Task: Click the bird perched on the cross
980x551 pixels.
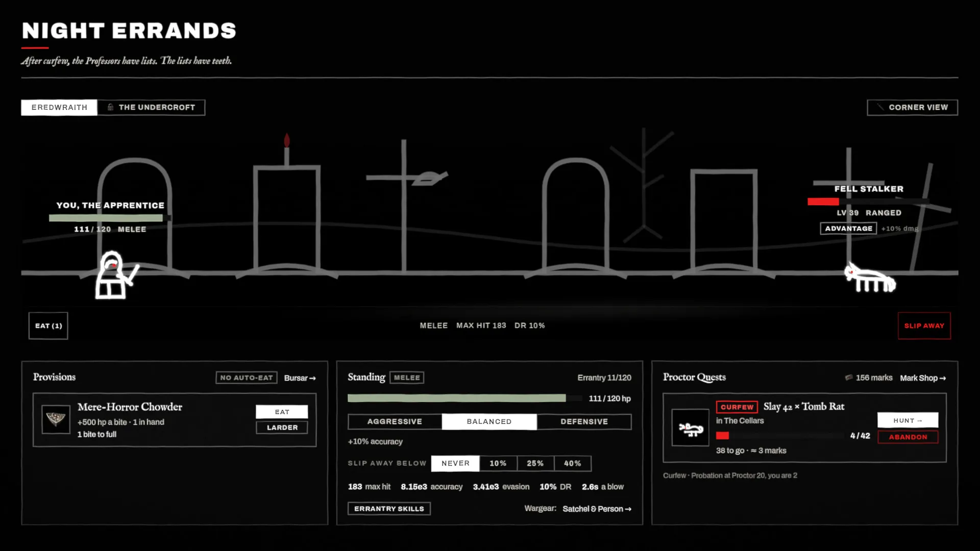Action: point(430,178)
